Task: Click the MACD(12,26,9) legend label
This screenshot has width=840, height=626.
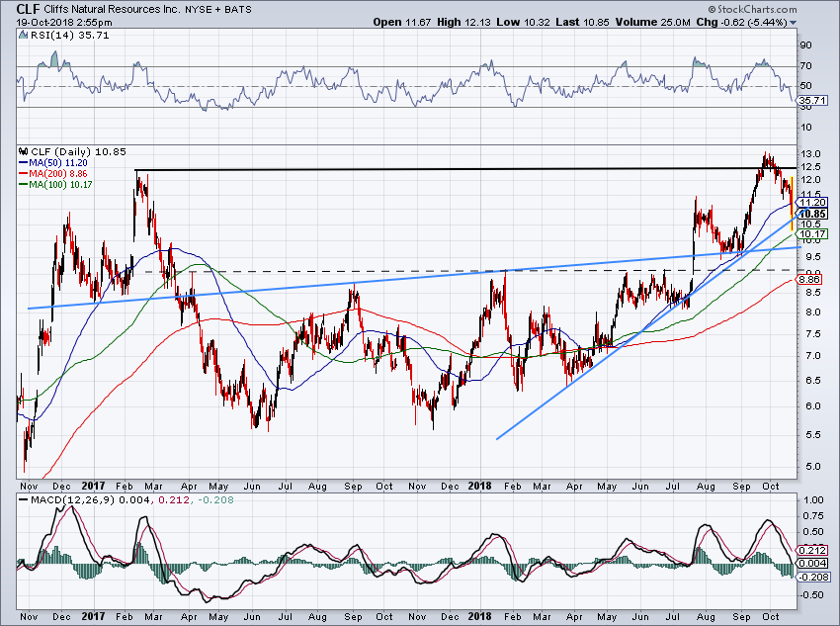Action: click(x=72, y=500)
